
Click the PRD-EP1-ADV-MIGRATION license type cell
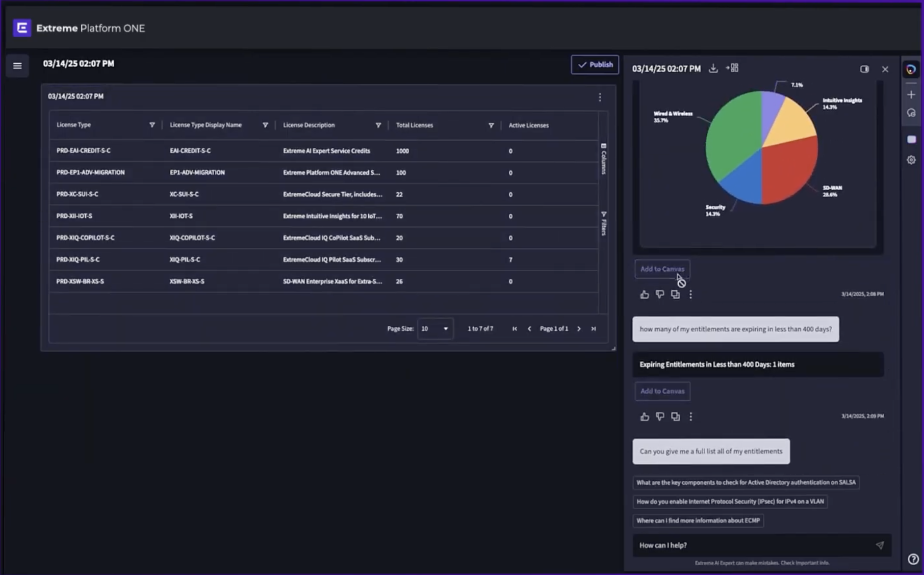click(x=90, y=172)
